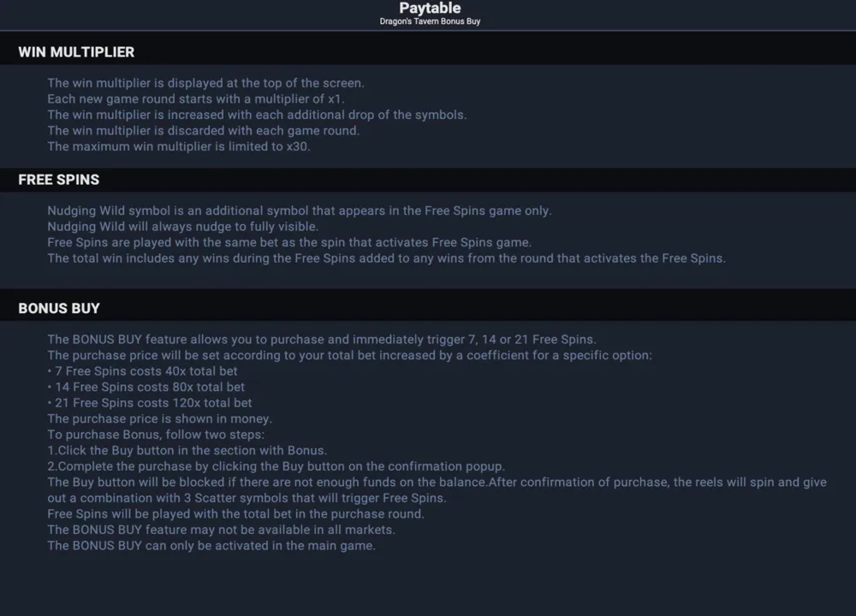Click the total win includes Free Spins sentence
The image size is (856, 616).
click(x=387, y=258)
